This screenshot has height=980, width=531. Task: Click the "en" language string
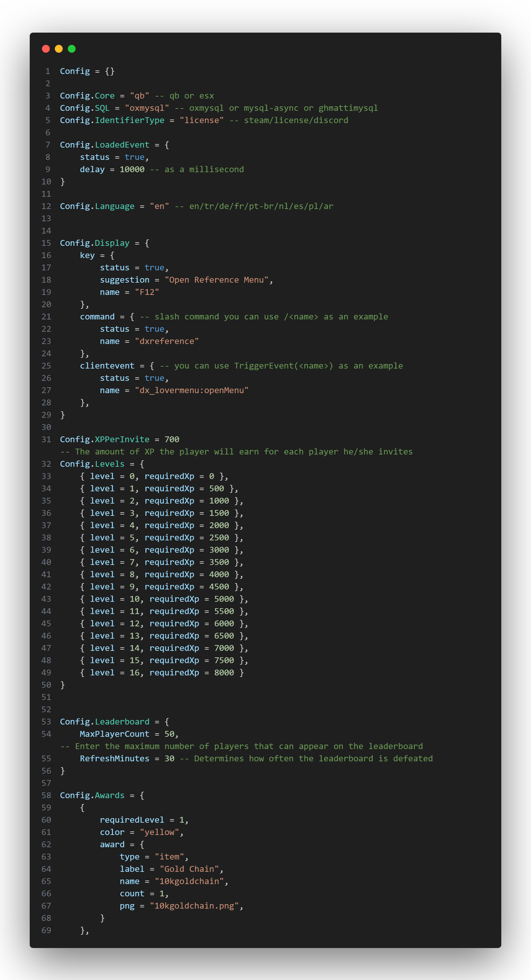(159, 206)
